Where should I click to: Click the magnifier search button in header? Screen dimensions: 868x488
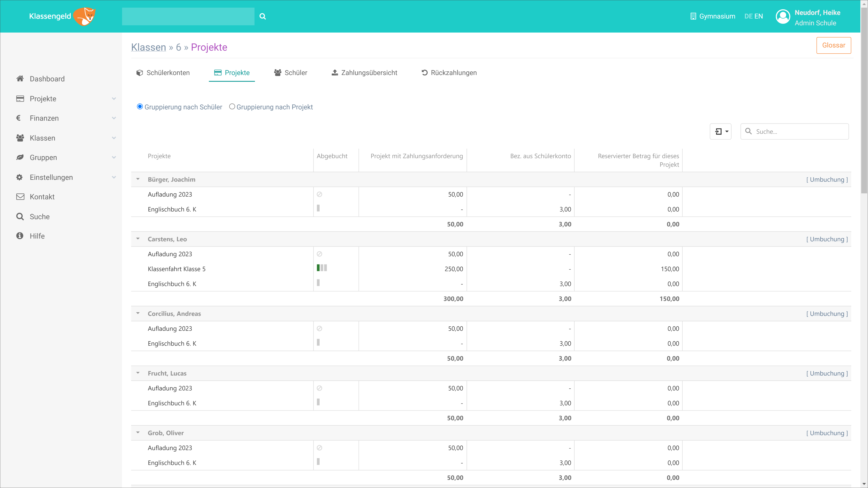(263, 16)
